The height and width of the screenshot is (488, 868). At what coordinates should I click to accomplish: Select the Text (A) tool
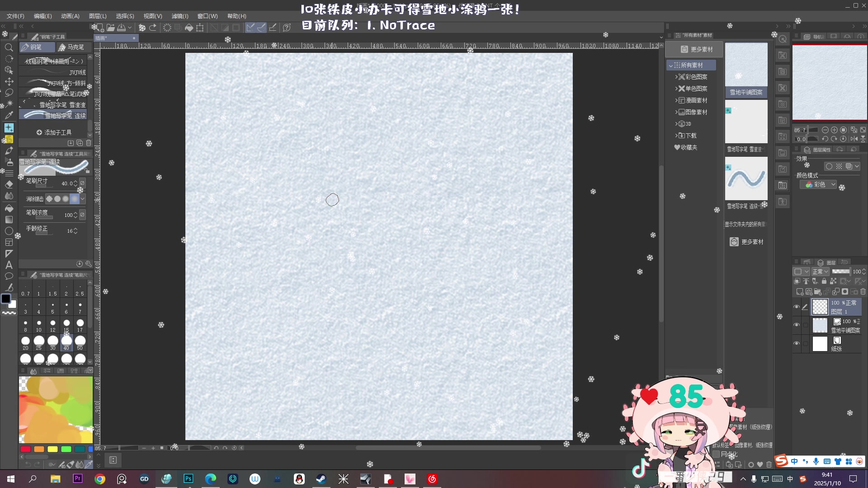[9, 265]
